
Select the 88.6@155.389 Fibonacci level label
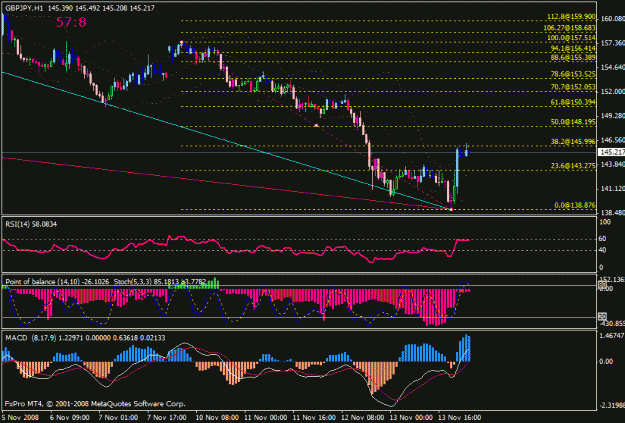(x=573, y=58)
